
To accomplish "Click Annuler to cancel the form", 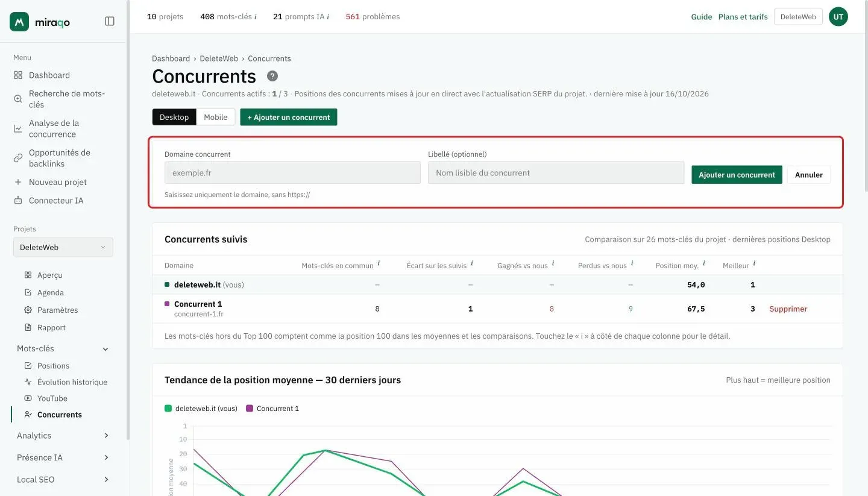I will pyautogui.click(x=809, y=175).
